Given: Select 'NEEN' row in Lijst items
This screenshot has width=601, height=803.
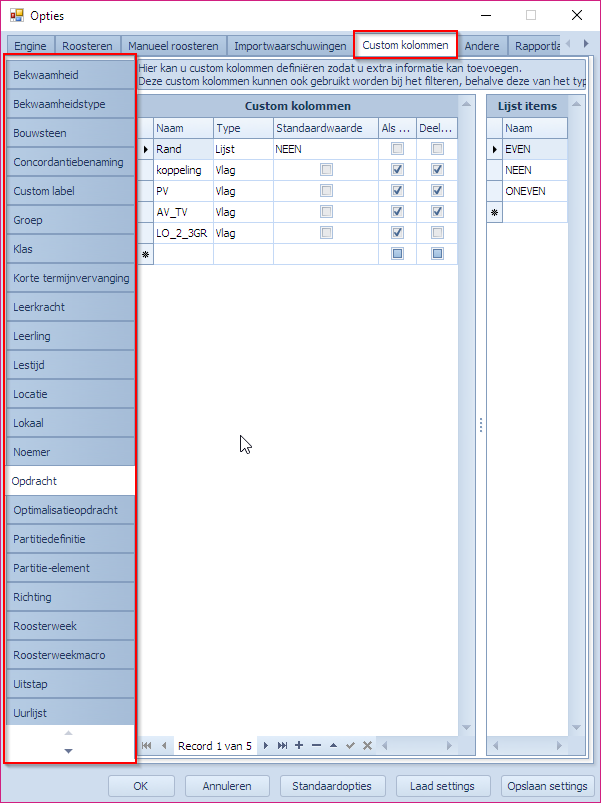Looking at the screenshot, I should pyautogui.click(x=534, y=170).
